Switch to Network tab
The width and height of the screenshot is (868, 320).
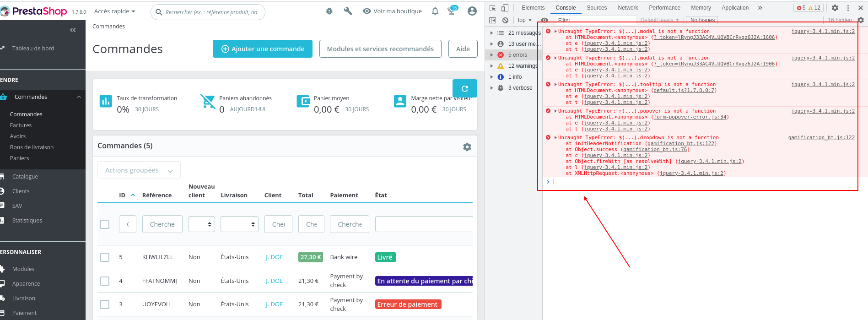(x=628, y=8)
